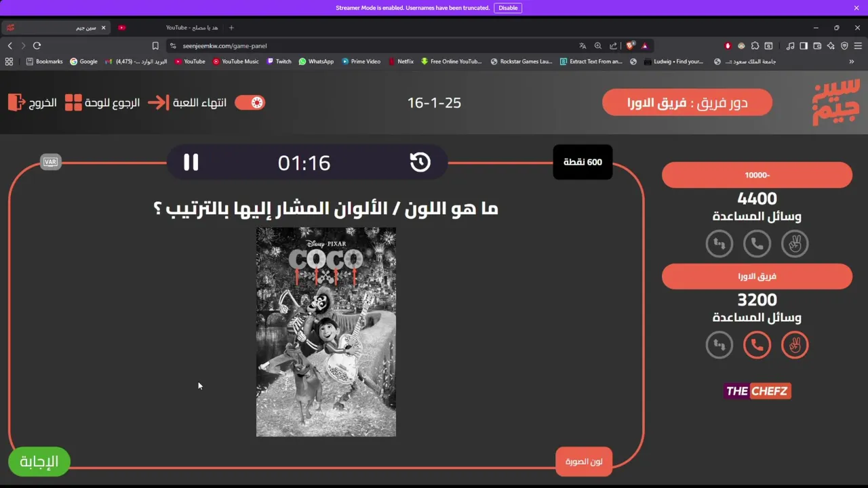Open the Netflix bookmark

click(401, 61)
